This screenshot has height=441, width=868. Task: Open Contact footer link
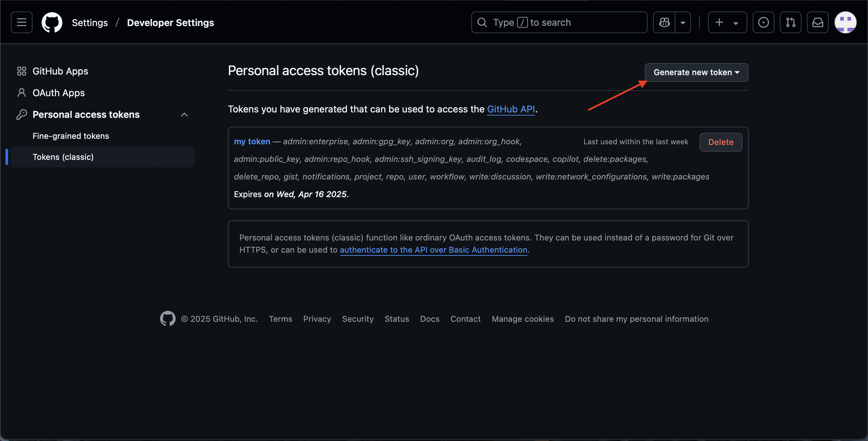[466, 319]
